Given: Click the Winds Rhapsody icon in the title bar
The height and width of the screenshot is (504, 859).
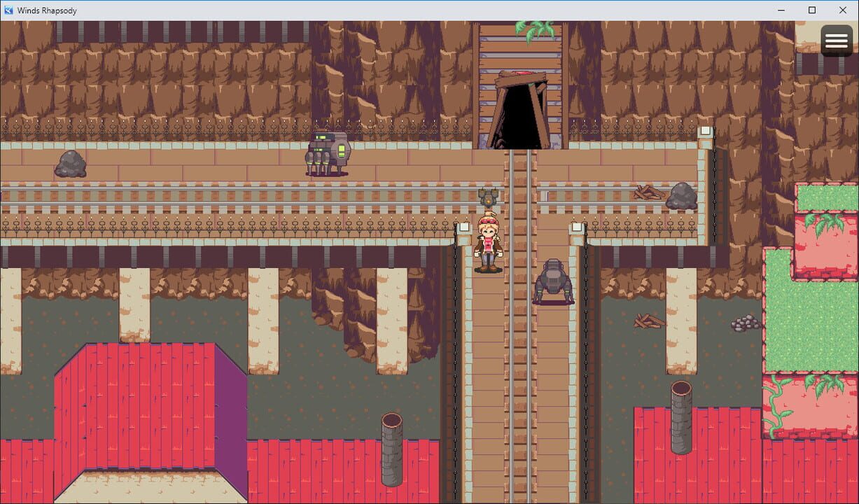Looking at the screenshot, I should [x=7, y=10].
